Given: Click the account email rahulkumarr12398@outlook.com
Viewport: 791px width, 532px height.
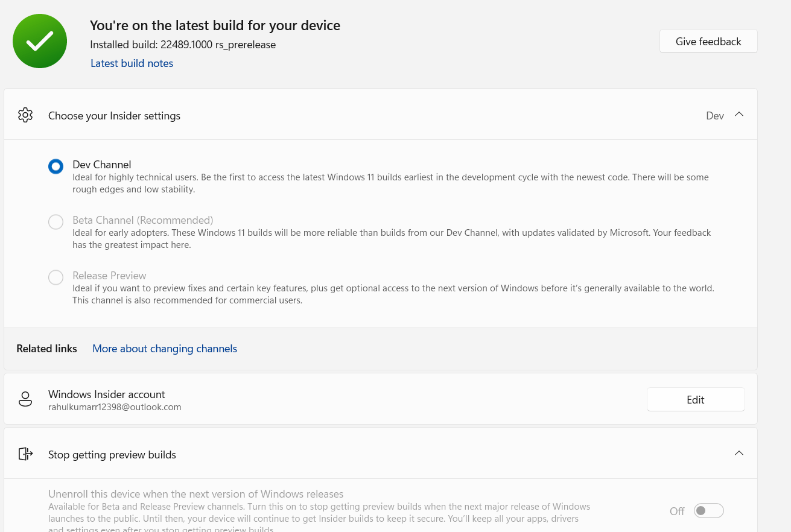Looking at the screenshot, I should point(115,407).
